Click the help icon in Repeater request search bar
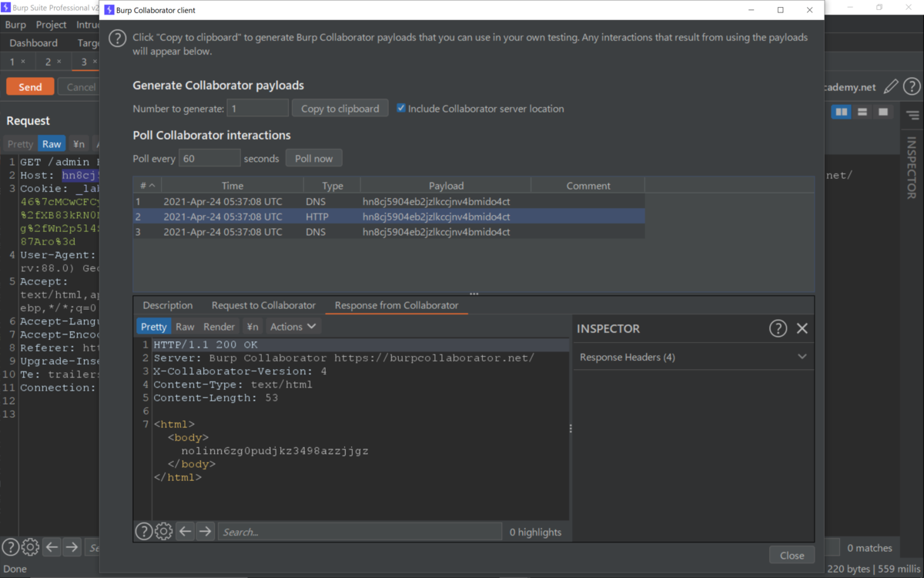The height and width of the screenshot is (578, 924). coord(10,547)
